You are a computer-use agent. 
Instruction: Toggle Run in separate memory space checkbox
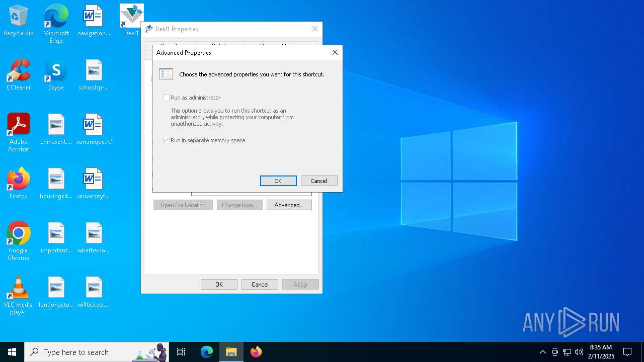click(x=166, y=141)
